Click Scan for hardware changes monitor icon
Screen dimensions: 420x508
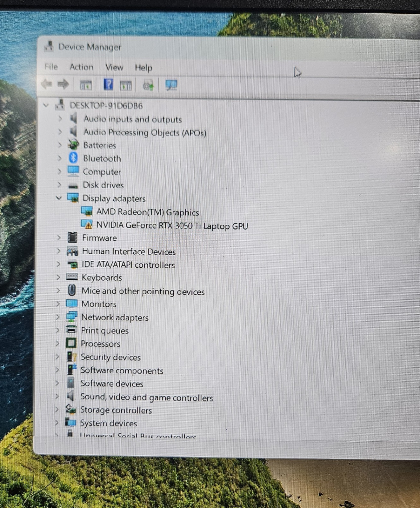171,85
